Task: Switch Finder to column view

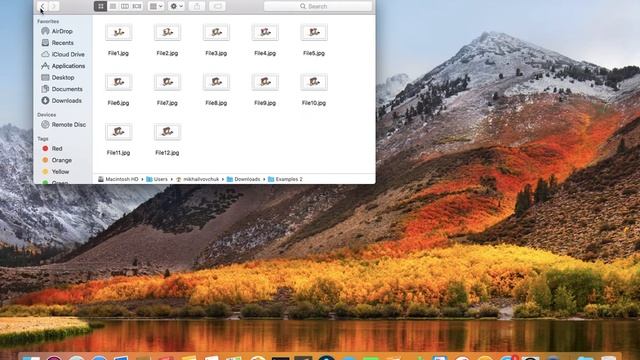Action: click(125, 6)
